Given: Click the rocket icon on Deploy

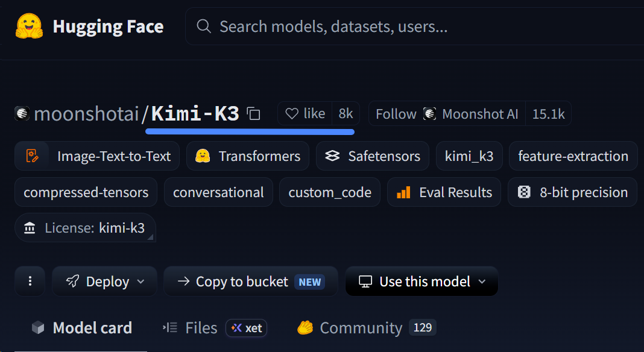Looking at the screenshot, I should [x=73, y=281].
